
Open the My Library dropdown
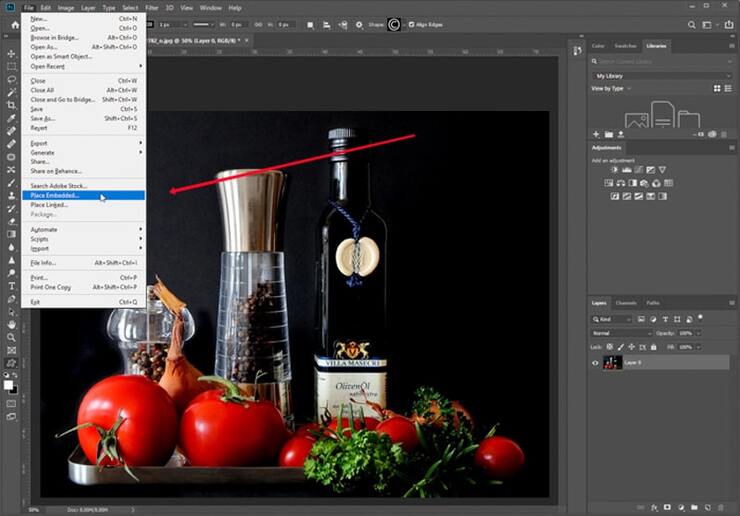point(658,76)
